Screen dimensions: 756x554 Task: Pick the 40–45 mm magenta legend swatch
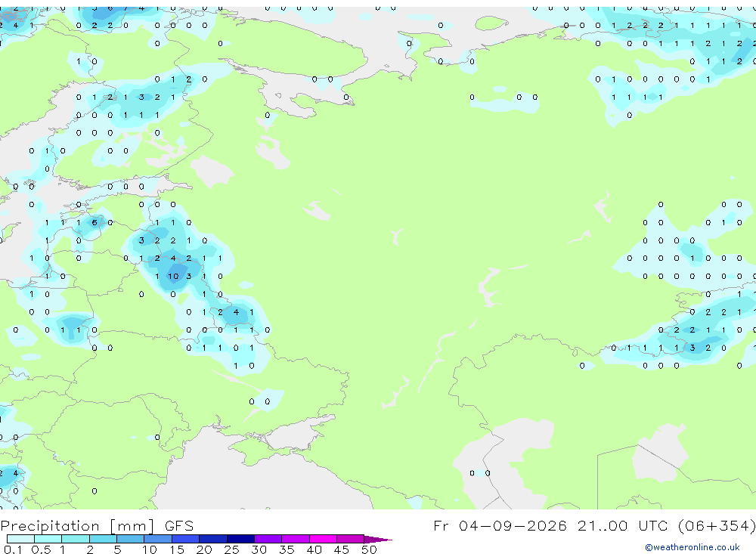(x=323, y=539)
